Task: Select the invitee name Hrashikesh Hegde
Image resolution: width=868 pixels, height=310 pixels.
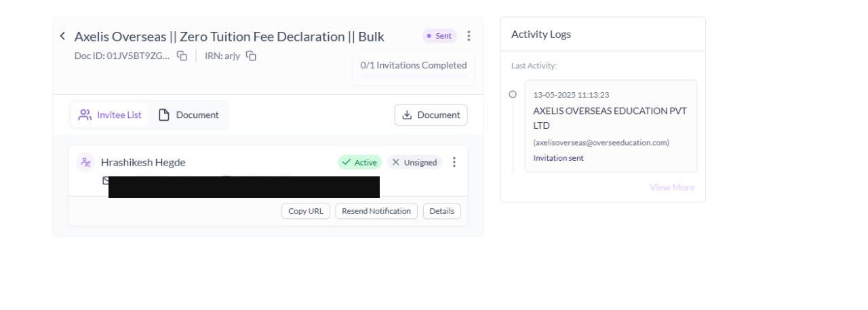Action: (x=143, y=162)
